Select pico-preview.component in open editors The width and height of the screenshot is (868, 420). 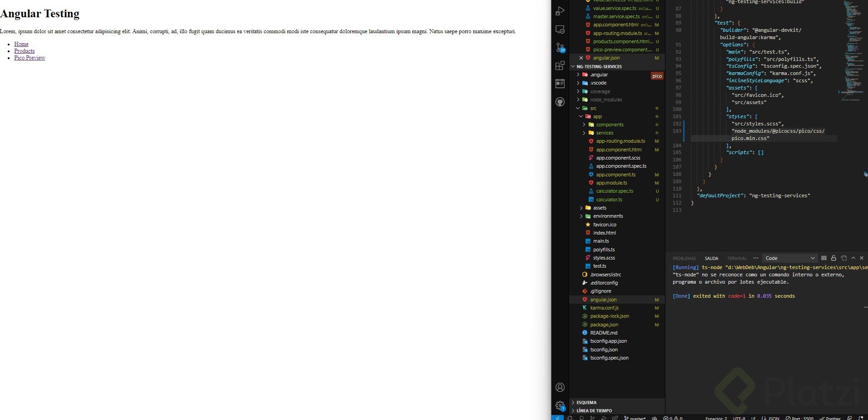[617, 50]
